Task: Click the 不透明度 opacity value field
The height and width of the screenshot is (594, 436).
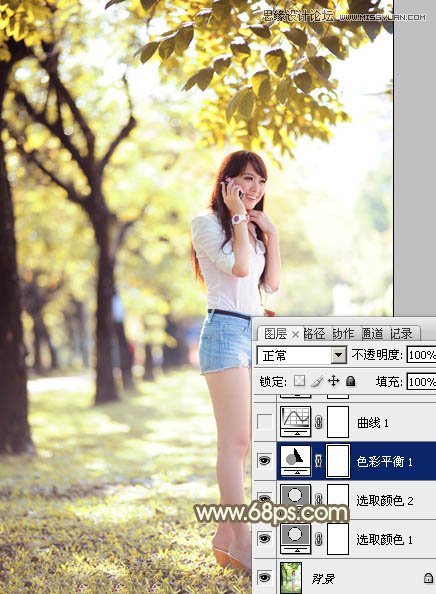Action: [x=421, y=355]
